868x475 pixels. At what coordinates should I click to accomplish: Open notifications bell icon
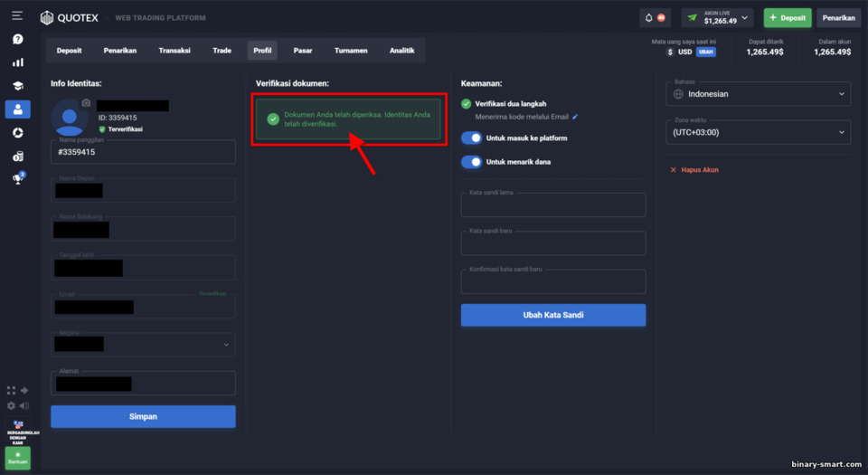[649, 18]
